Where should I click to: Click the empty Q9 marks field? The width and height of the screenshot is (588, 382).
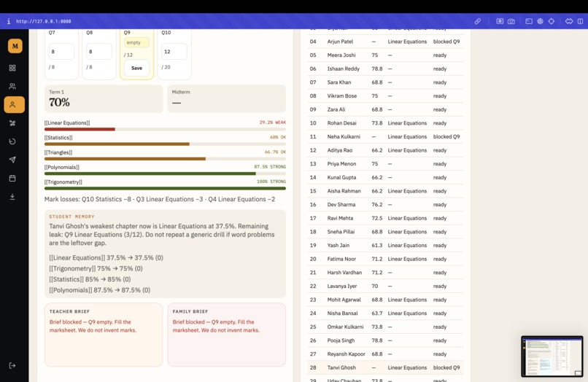tap(136, 42)
